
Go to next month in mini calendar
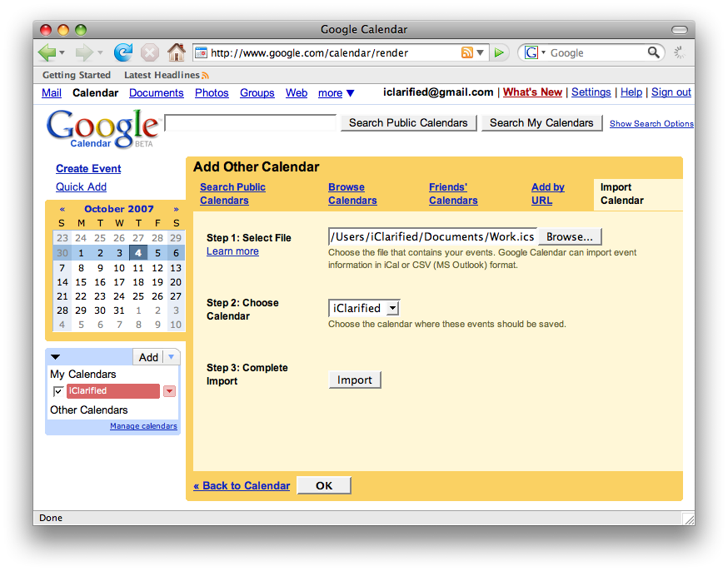point(176,209)
